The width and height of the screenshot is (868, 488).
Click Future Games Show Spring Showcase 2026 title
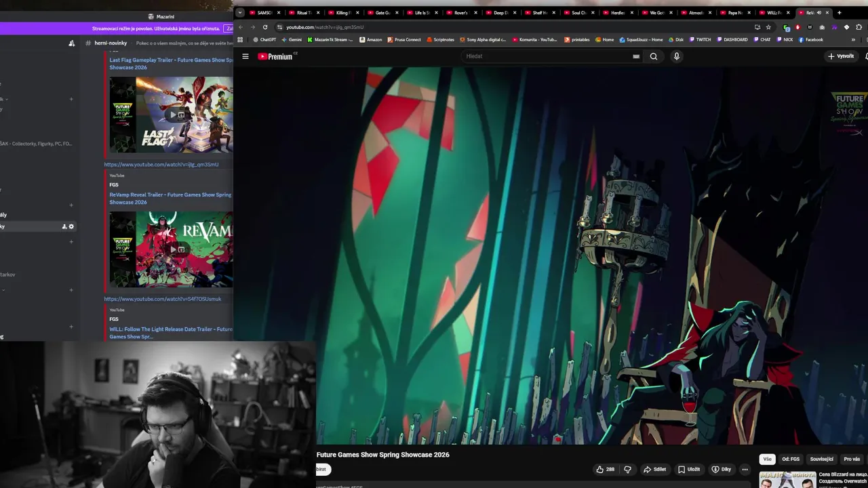382,455
